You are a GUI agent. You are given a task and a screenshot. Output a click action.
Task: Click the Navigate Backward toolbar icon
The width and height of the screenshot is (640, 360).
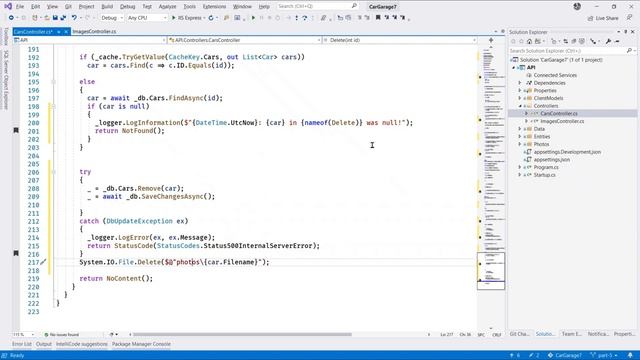pos(11,18)
